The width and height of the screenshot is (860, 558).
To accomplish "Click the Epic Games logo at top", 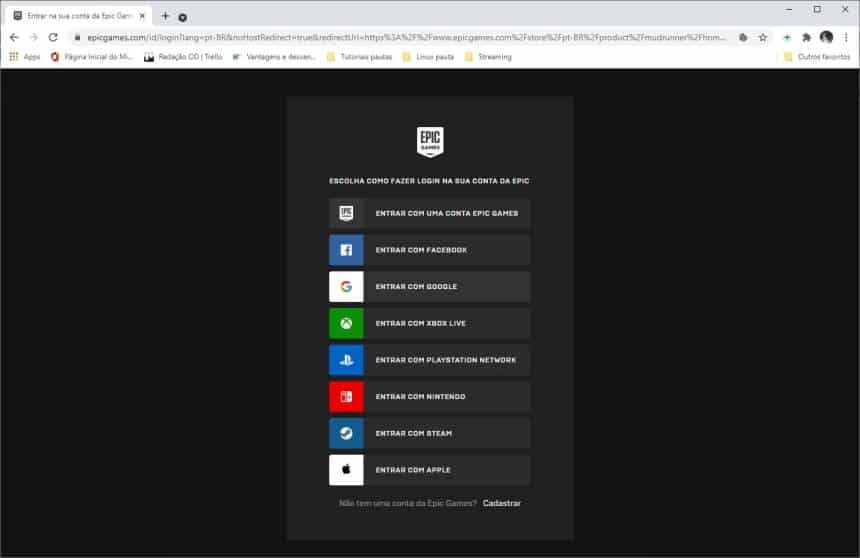I will [x=430, y=142].
